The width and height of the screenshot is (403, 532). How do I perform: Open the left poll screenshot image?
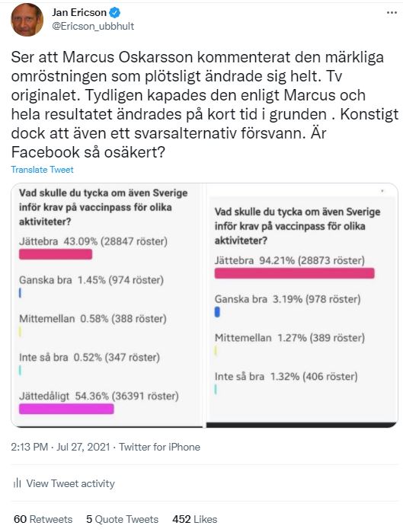click(x=107, y=305)
